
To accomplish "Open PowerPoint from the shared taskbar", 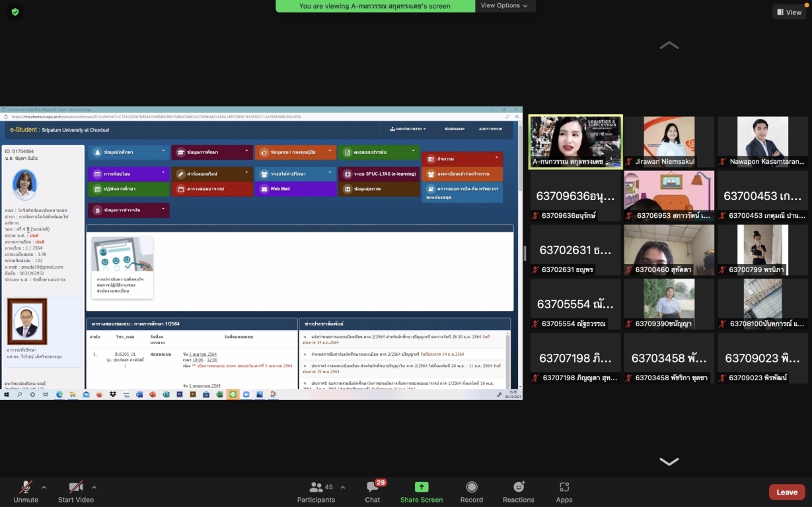I will click(x=153, y=394).
